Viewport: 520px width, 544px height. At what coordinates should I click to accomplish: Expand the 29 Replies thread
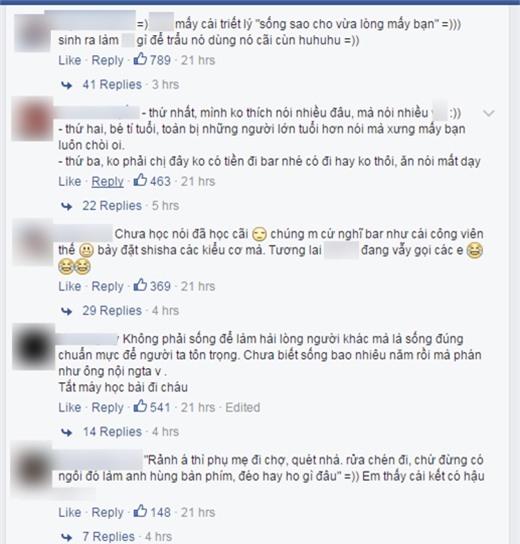click(x=112, y=310)
